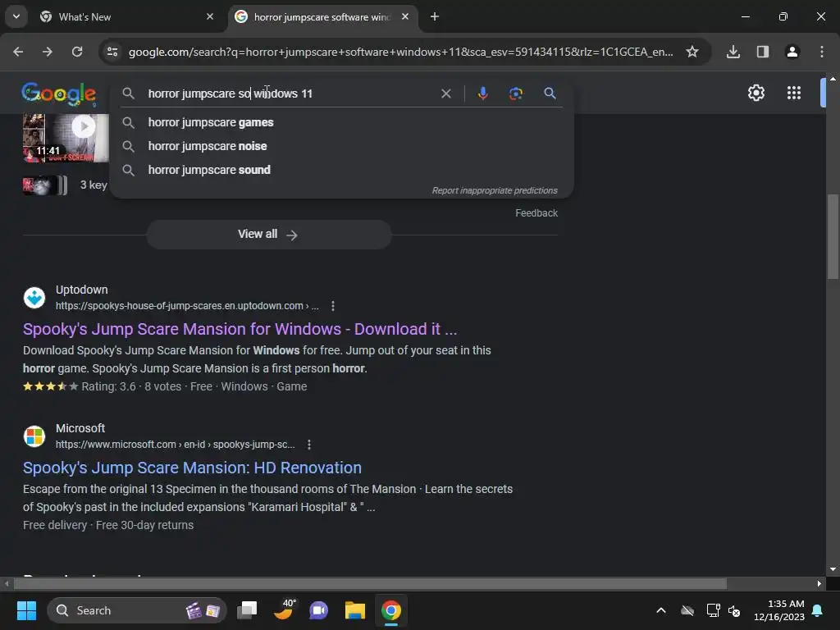Open the clock showing 1:35 AM
Viewport: 840px width, 630px height.
point(779,610)
